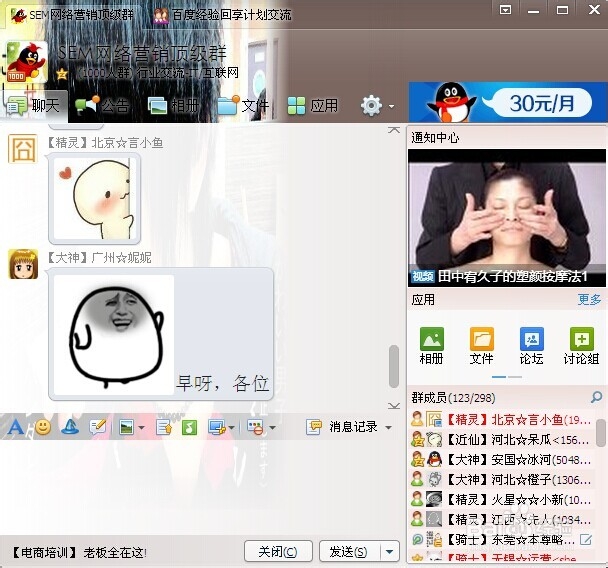Switch to the SEM网络营销顶级群 chat tab

[x=72, y=15]
